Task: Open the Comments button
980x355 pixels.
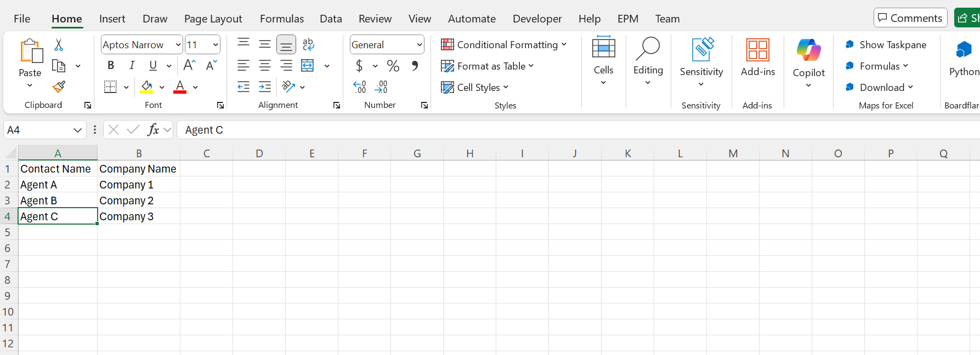Action: pyautogui.click(x=910, y=18)
